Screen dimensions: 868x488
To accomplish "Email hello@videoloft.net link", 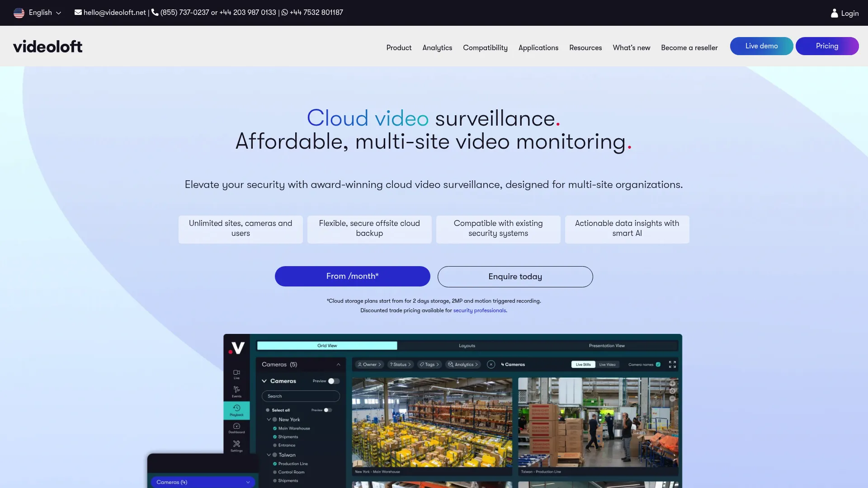I will point(115,13).
